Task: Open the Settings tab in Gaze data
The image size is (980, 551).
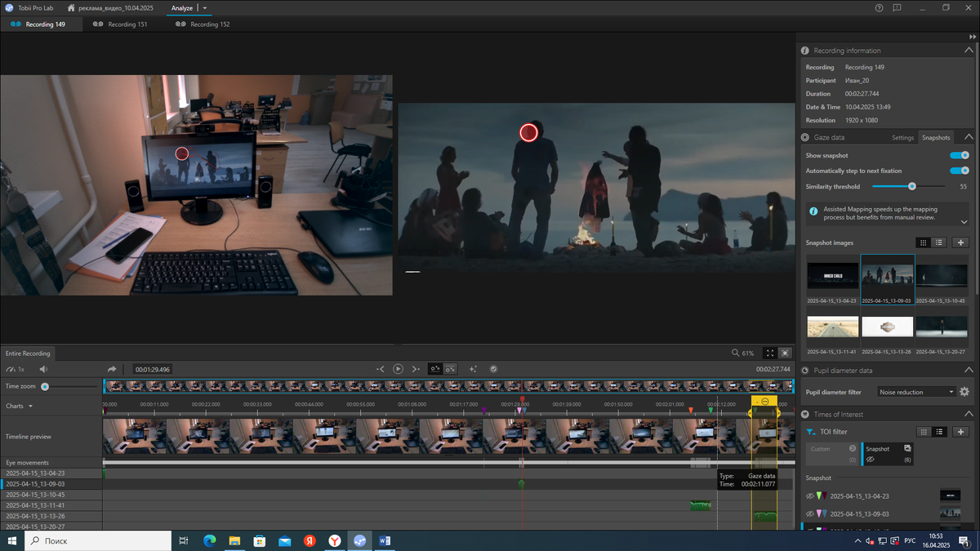Action: [x=902, y=138]
